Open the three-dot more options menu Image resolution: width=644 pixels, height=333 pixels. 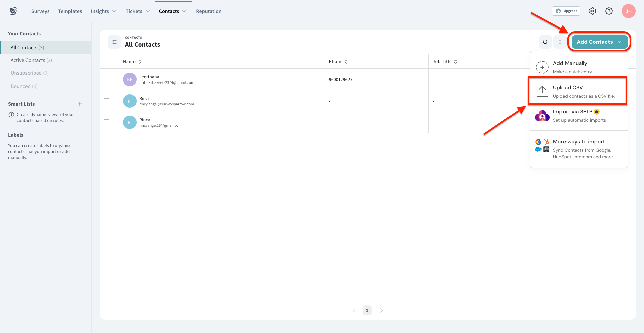point(560,42)
